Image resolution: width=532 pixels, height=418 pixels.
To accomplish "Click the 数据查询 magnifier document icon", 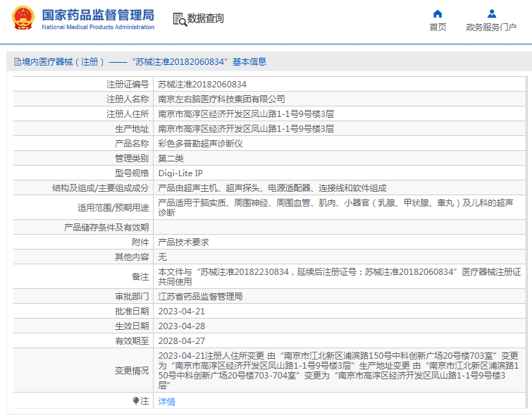I will (179, 19).
